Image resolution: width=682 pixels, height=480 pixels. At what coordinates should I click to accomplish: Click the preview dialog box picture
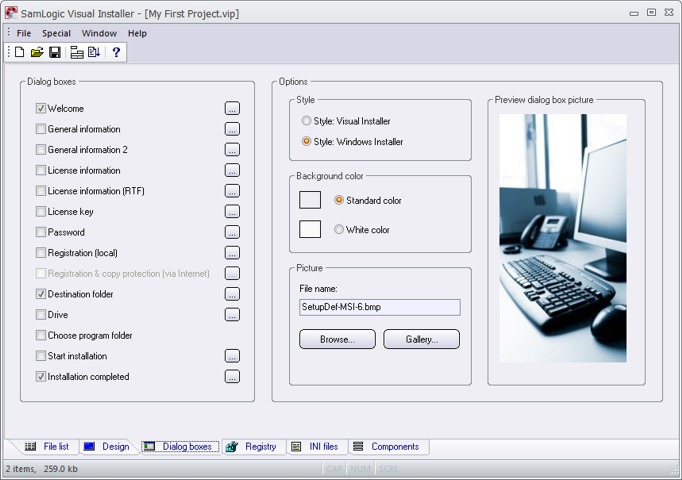pyautogui.click(x=563, y=238)
